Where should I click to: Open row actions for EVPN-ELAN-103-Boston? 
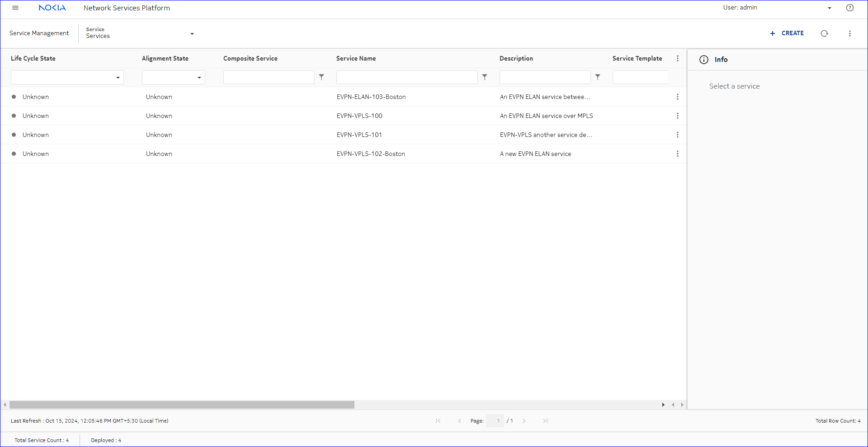[x=677, y=97]
